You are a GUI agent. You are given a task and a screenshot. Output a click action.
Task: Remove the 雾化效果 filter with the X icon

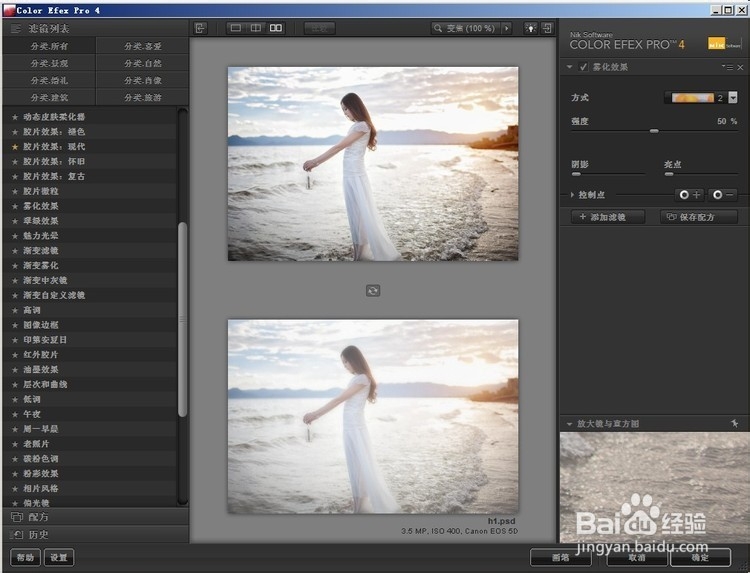point(740,67)
